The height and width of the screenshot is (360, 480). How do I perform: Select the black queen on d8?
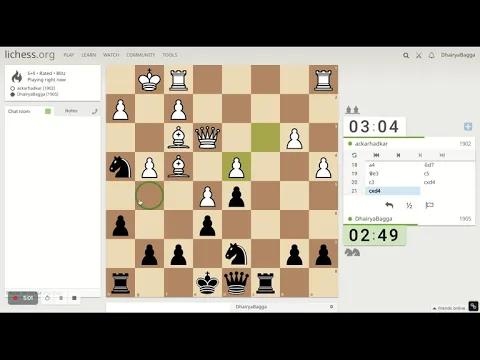(x=236, y=282)
